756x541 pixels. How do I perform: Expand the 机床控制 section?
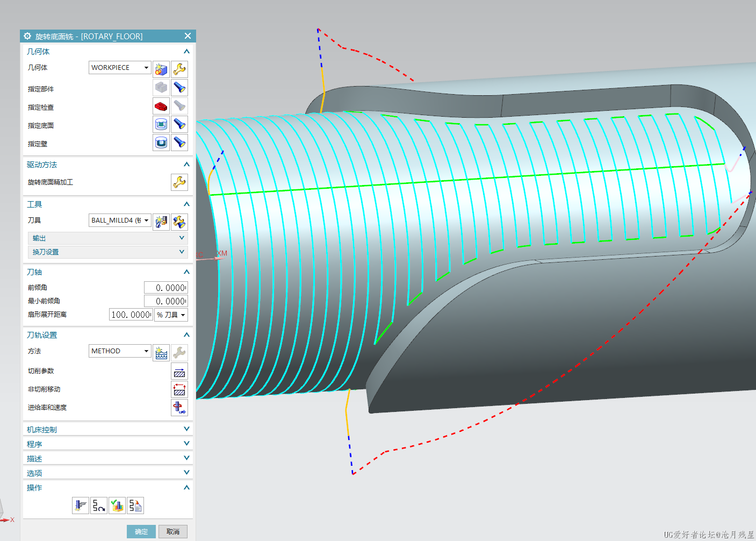[x=186, y=429]
